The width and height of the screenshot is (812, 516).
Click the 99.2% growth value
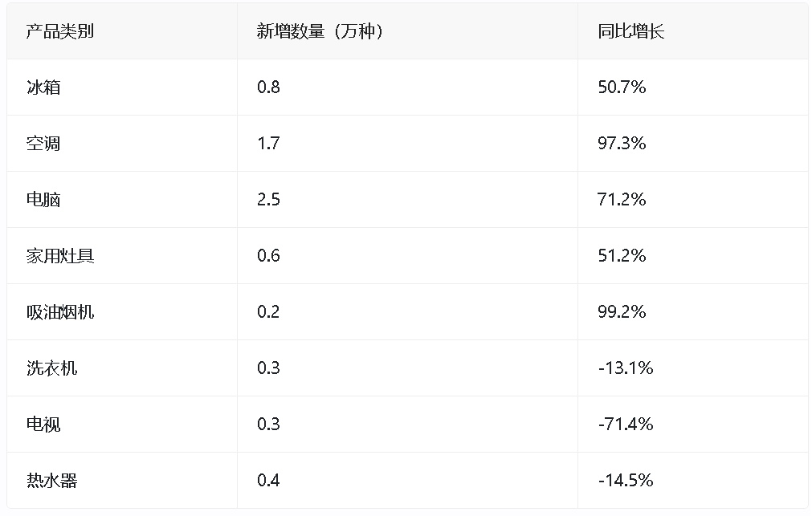point(622,312)
